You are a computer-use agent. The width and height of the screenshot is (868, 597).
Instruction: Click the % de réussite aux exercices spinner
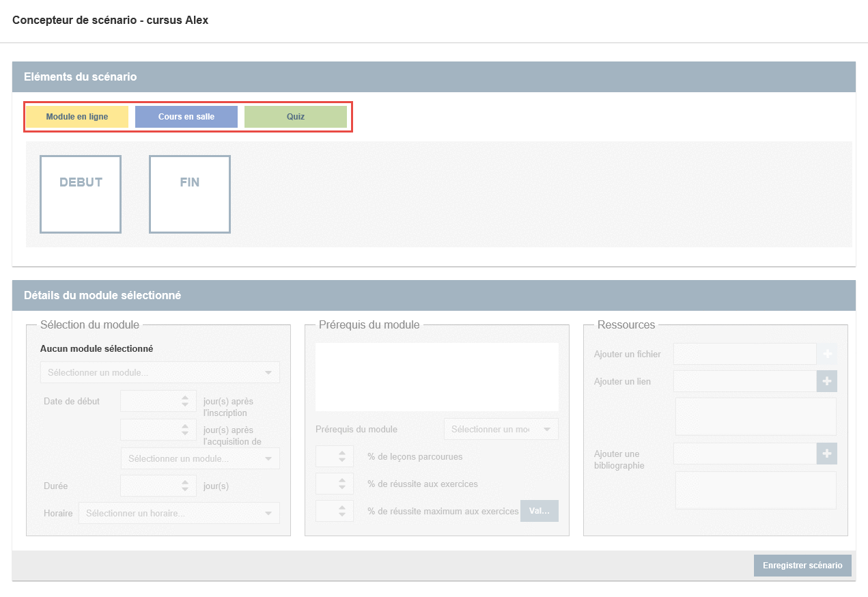point(335,484)
